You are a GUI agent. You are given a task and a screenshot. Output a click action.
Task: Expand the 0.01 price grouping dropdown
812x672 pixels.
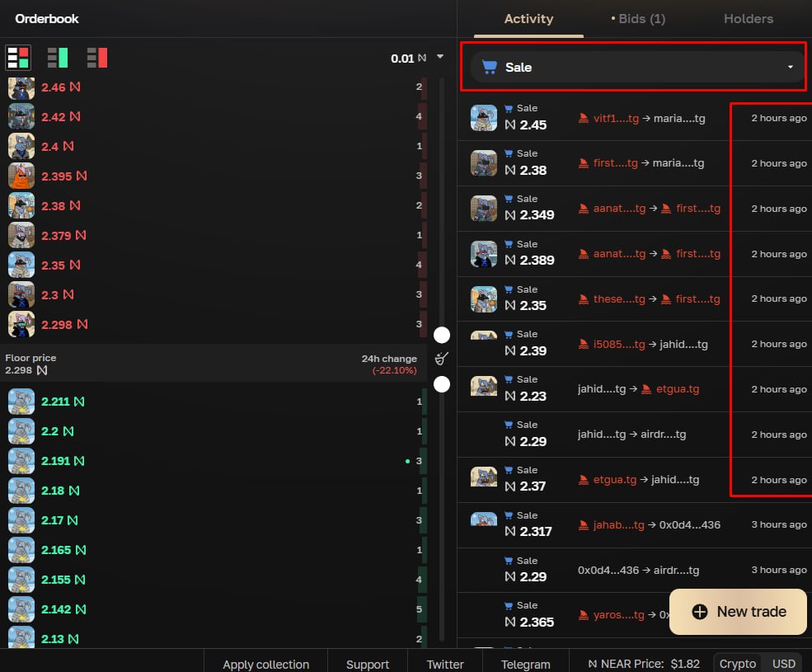point(440,57)
